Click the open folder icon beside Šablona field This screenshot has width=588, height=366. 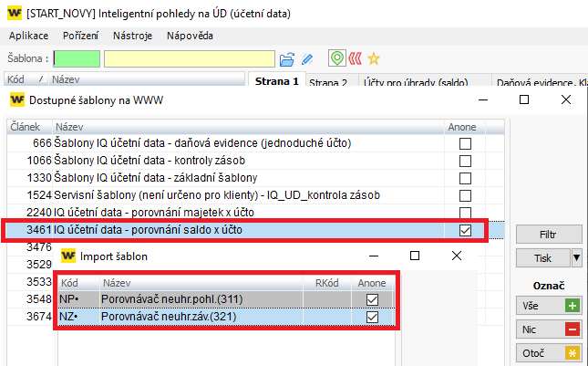point(287,58)
